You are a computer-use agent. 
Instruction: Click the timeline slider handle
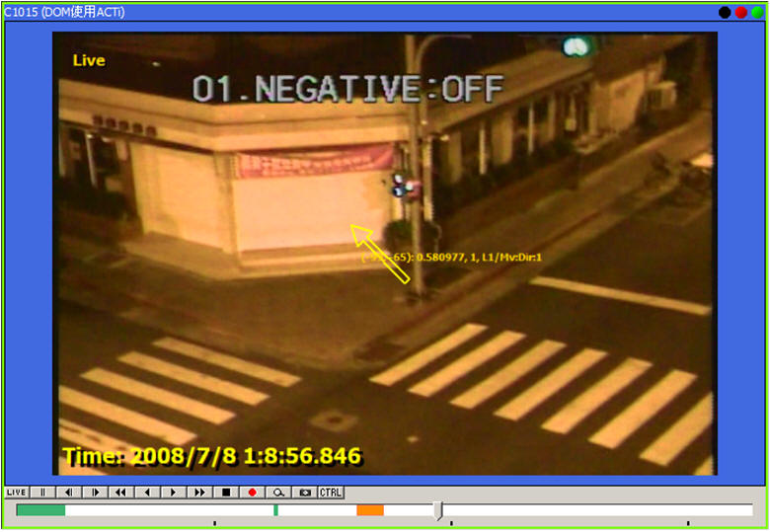(439, 509)
